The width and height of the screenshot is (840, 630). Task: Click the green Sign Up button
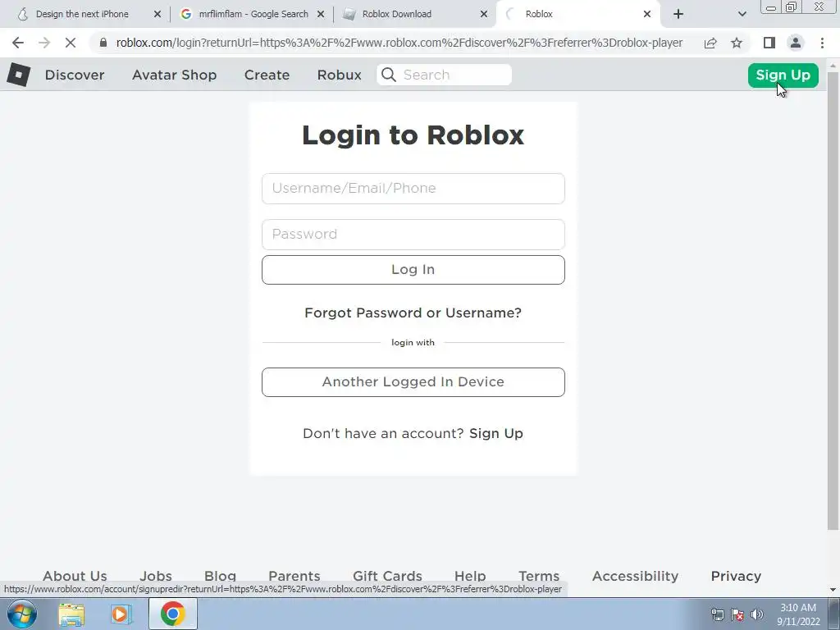tap(783, 75)
